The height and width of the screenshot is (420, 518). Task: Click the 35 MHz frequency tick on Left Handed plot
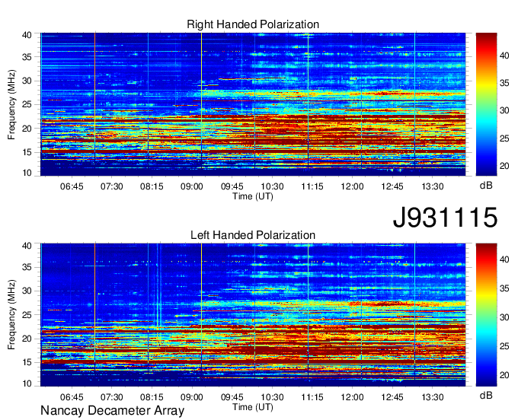click(27, 267)
